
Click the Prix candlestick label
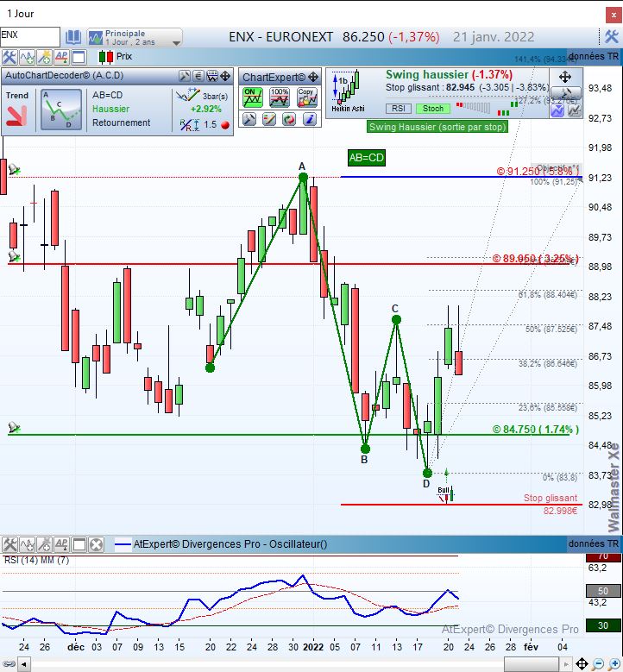pos(116,57)
